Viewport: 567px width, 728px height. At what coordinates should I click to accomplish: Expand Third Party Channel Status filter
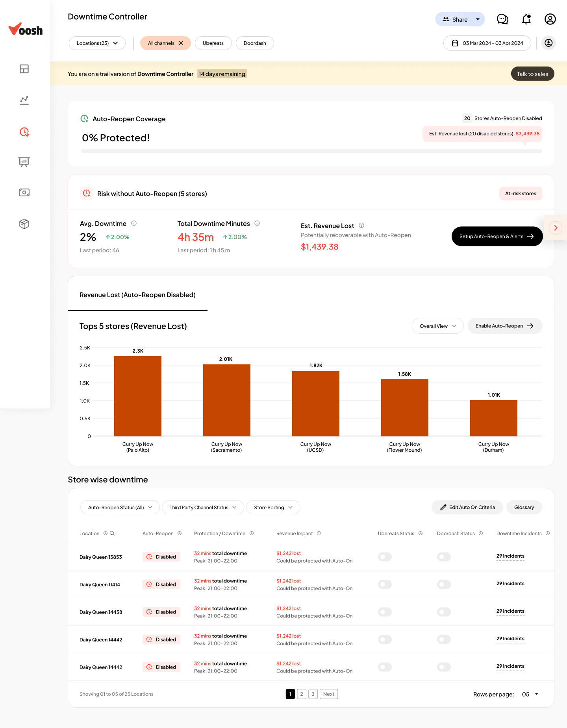click(203, 507)
